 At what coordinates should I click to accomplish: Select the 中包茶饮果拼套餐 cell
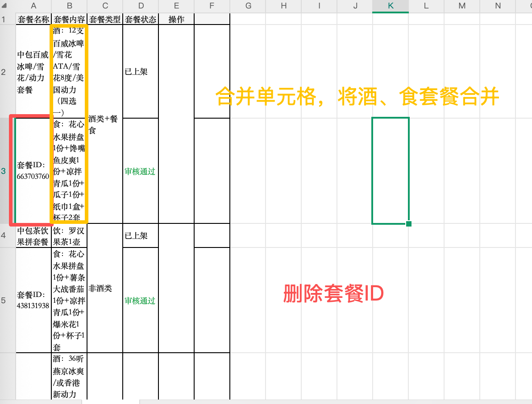pos(33,236)
